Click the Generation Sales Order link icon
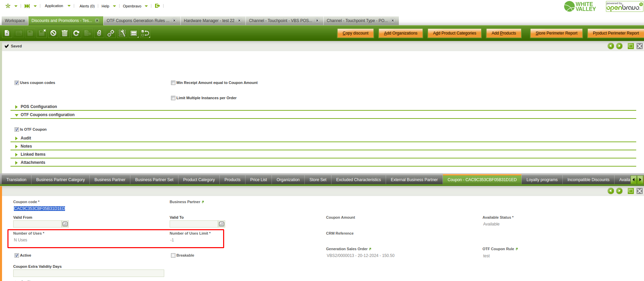 (x=370, y=249)
